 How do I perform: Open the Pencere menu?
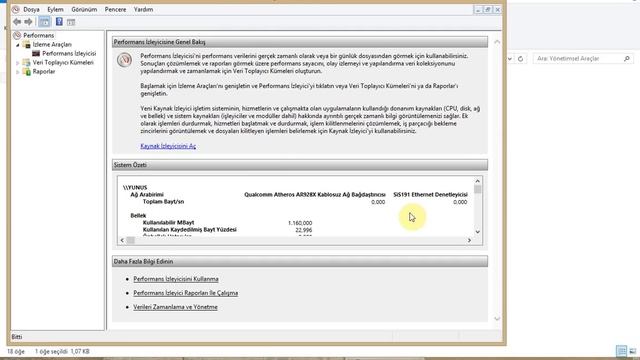(x=116, y=9)
